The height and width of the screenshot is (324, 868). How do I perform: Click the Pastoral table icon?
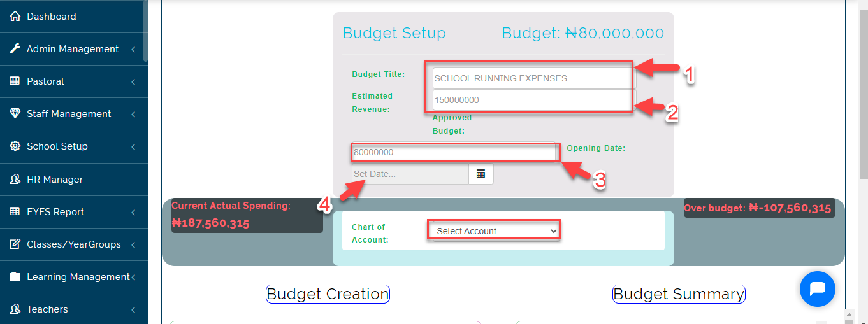(15, 81)
